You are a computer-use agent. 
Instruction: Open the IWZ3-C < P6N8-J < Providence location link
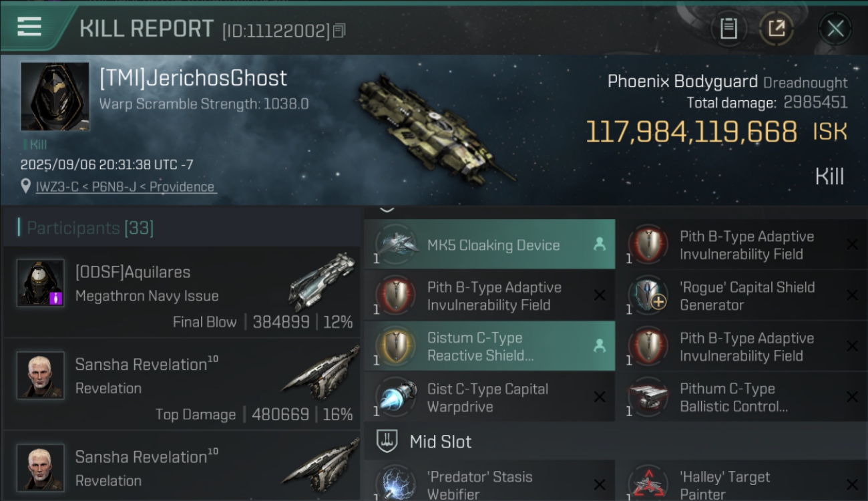click(126, 186)
